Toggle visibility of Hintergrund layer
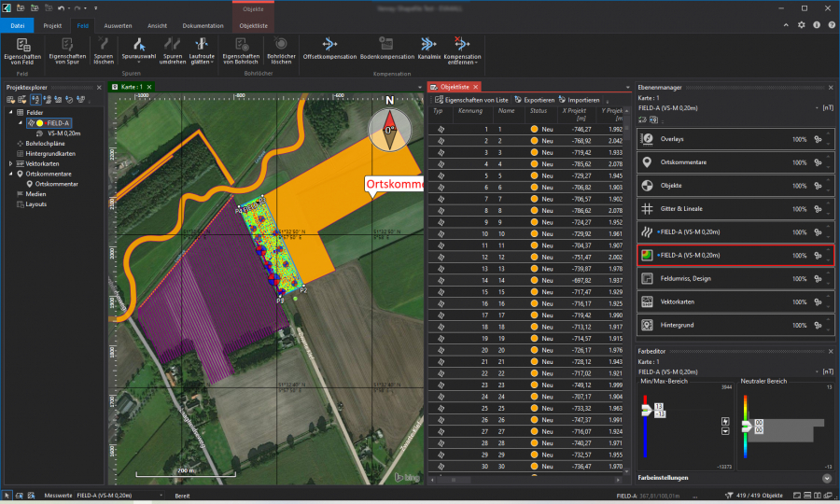The width and height of the screenshot is (840, 504). pyautogui.click(x=649, y=324)
